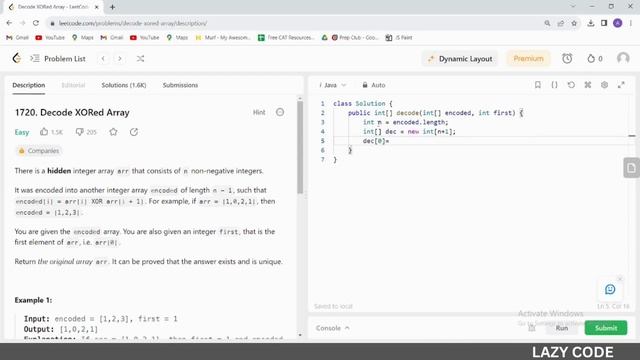Open the Dynamic Layout option
This screenshot has width=640, height=360.
(460, 59)
